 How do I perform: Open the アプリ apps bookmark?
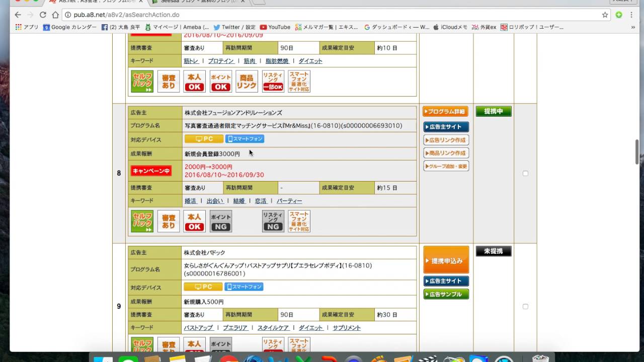pyautogui.click(x=27, y=27)
